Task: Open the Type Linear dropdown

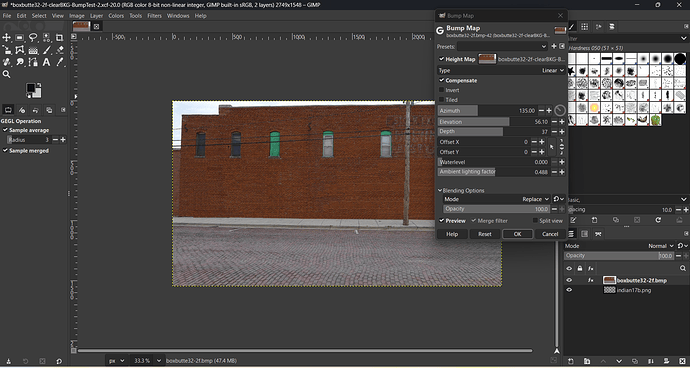Action: coord(501,70)
